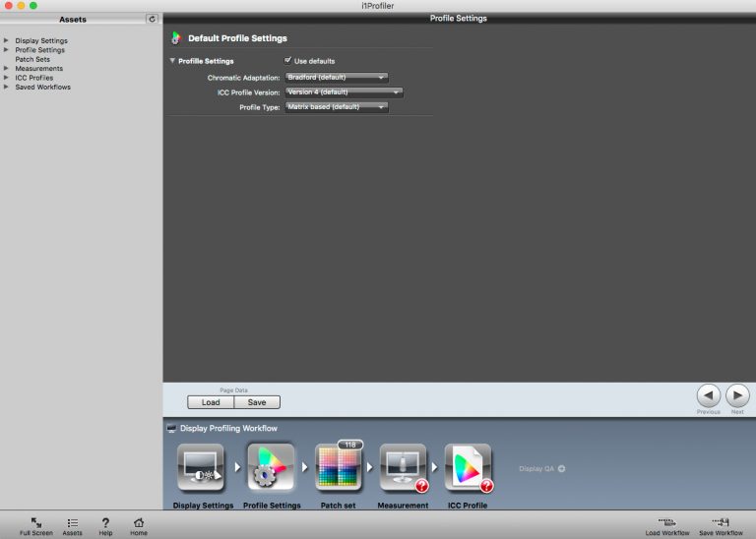
Task: Collapse the Profile Settings section triangle
Action: pyautogui.click(x=172, y=61)
